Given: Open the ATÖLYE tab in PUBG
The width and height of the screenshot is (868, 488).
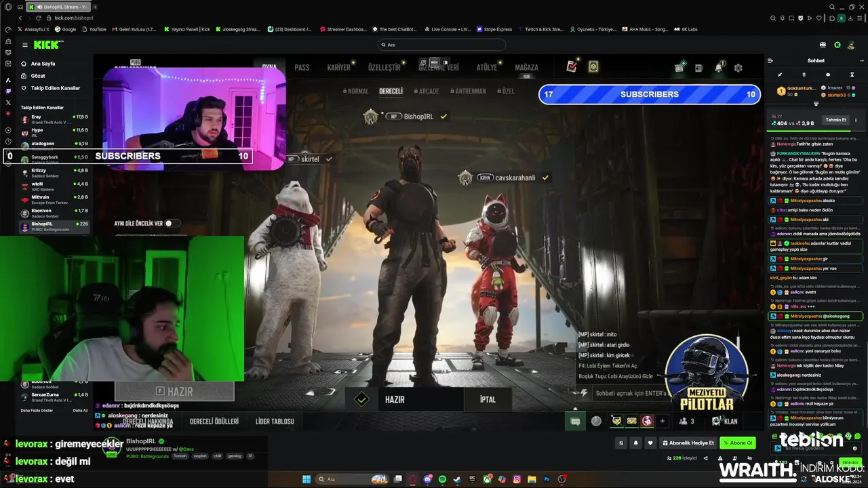Looking at the screenshot, I should pyautogui.click(x=486, y=67).
